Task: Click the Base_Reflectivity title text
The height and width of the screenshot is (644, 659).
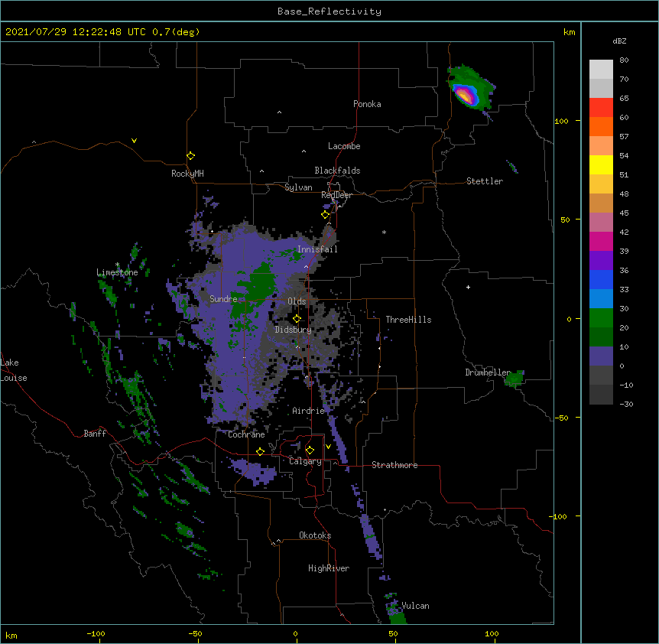Action: click(329, 11)
